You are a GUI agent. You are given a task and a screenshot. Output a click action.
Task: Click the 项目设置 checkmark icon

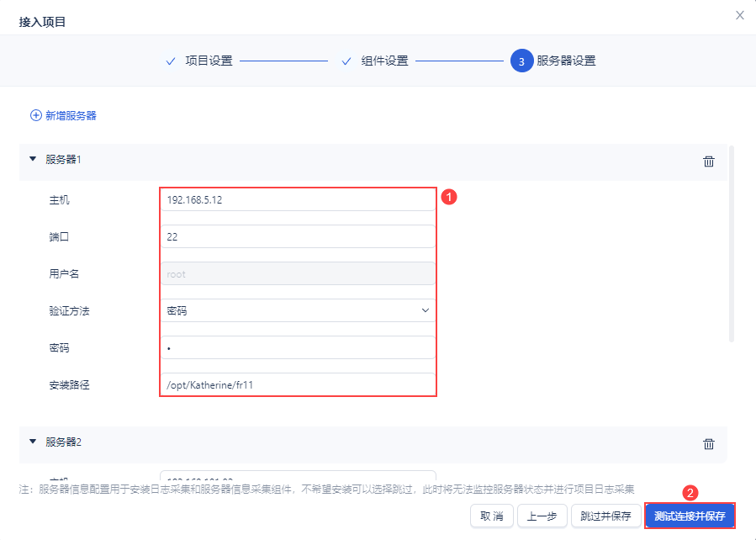[171, 61]
